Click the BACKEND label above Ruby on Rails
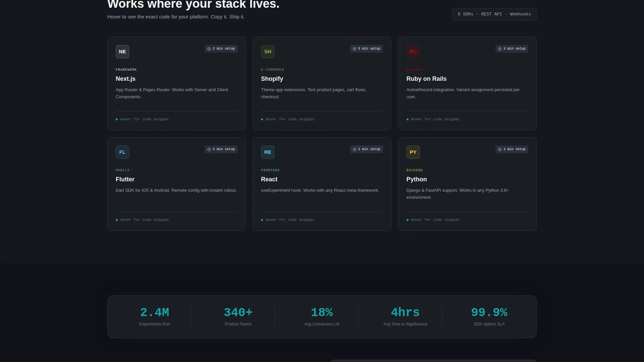Screen dimensions: 644x362 click(x=414, y=70)
